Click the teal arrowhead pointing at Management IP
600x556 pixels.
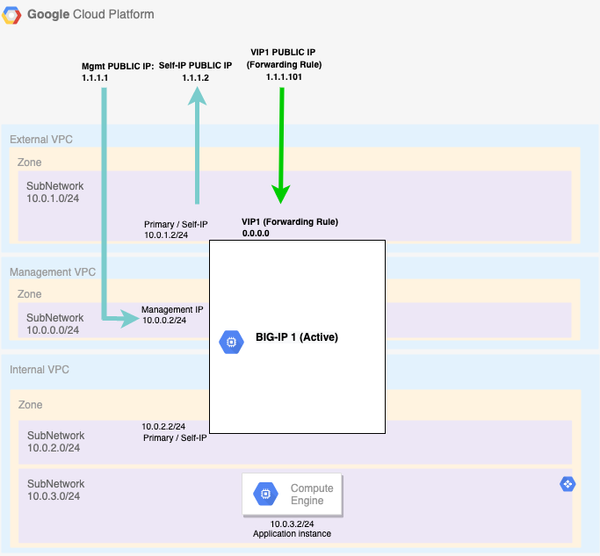pyautogui.click(x=129, y=318)
